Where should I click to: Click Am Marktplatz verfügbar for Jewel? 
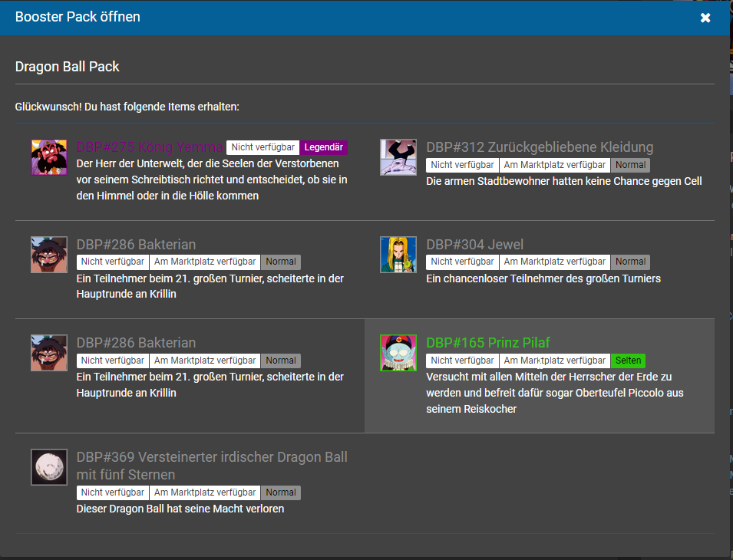[554, 262]
